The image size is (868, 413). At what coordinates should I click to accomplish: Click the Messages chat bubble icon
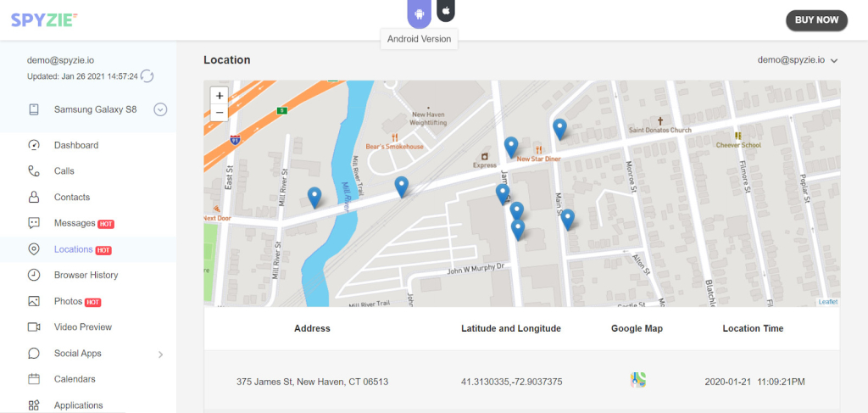tap(34, 223)
